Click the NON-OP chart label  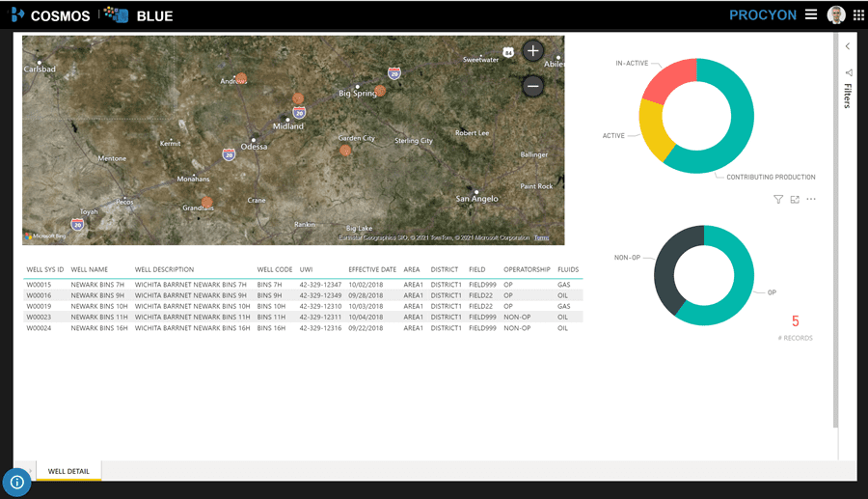coord(627,258)
